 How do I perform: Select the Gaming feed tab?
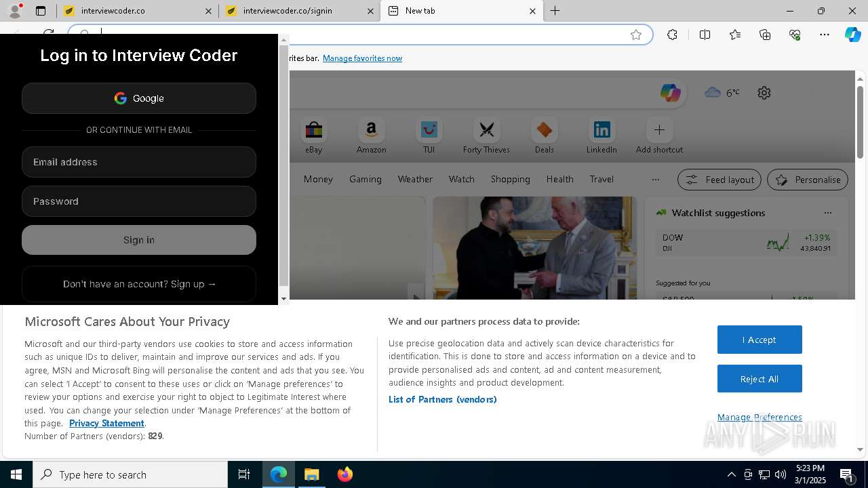click(x=366, y=179)
